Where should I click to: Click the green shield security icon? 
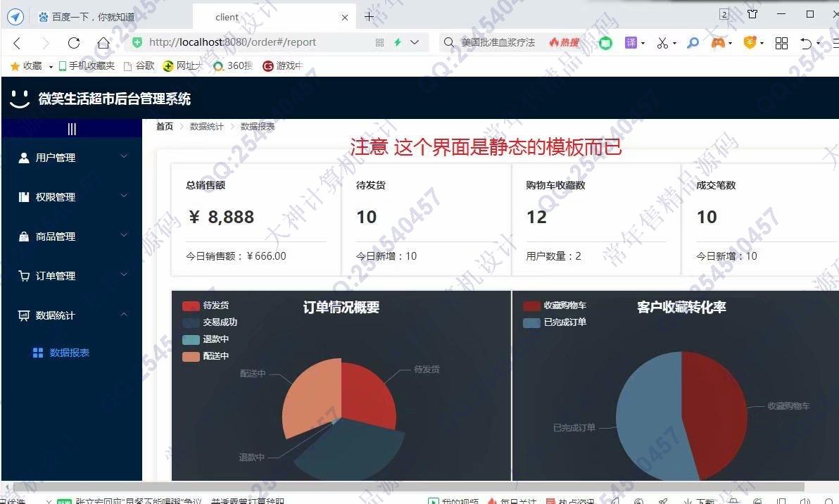pos(137,42)
